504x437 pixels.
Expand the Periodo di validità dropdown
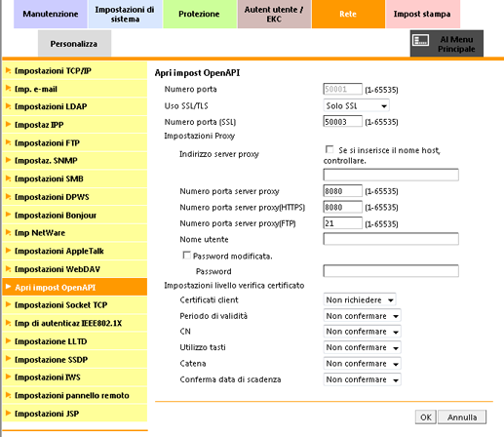coord(362,316)
